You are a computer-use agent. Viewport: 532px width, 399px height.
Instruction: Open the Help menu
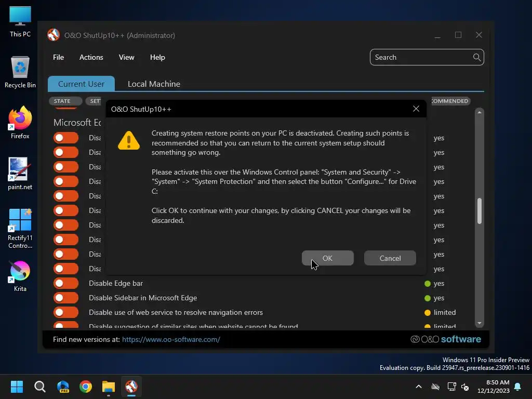click(x=157, y=57)
